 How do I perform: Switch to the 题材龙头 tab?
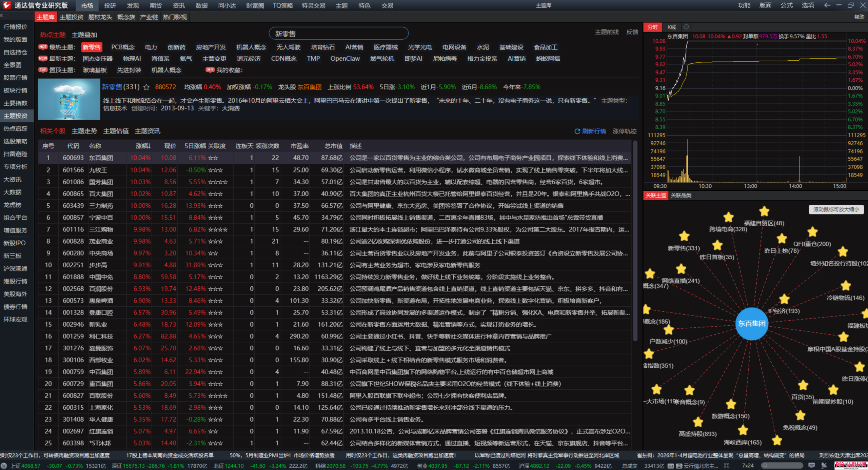[x=100, y=17]
